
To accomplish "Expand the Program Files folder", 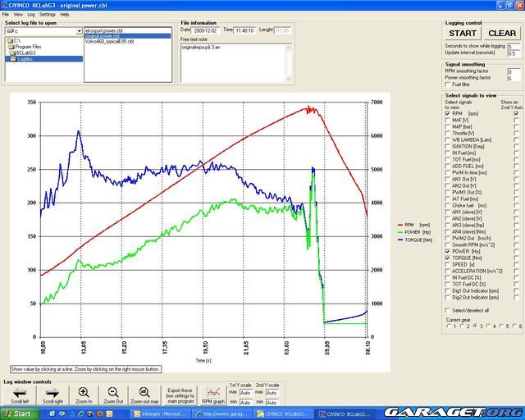I will pyautogui.click(x=29, y=47).
